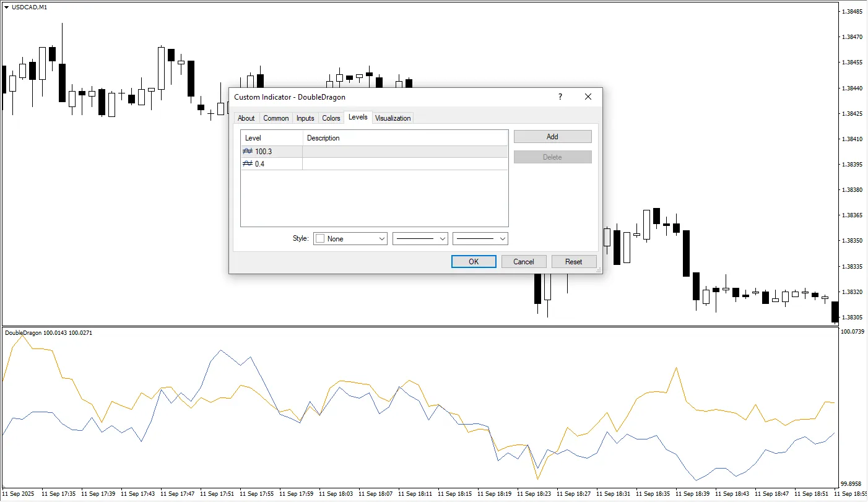The height and width of the screenshot is (502, 868).
Task: Click the Description cell of level 100.3
Action: (x=405, y=152)
